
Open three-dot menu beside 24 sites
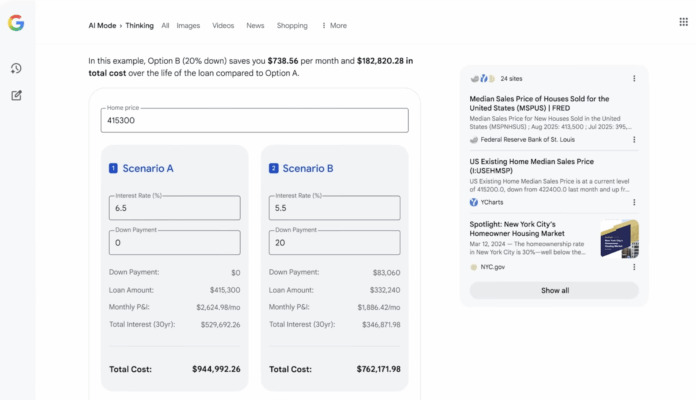tap(633, 78)
